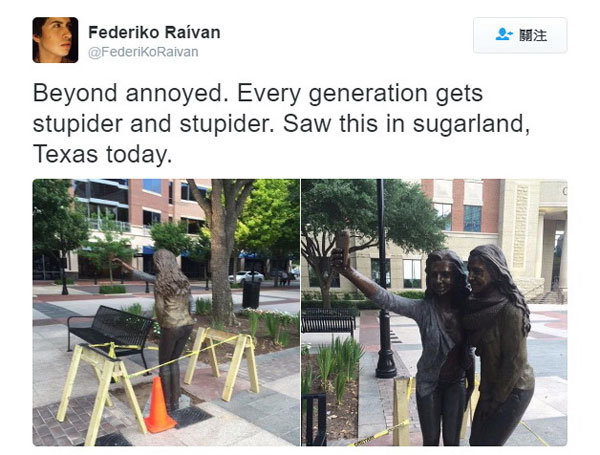600x455 pixels.
Task: Click the orange traffic cone in left photo
Action: click(158, 404)
